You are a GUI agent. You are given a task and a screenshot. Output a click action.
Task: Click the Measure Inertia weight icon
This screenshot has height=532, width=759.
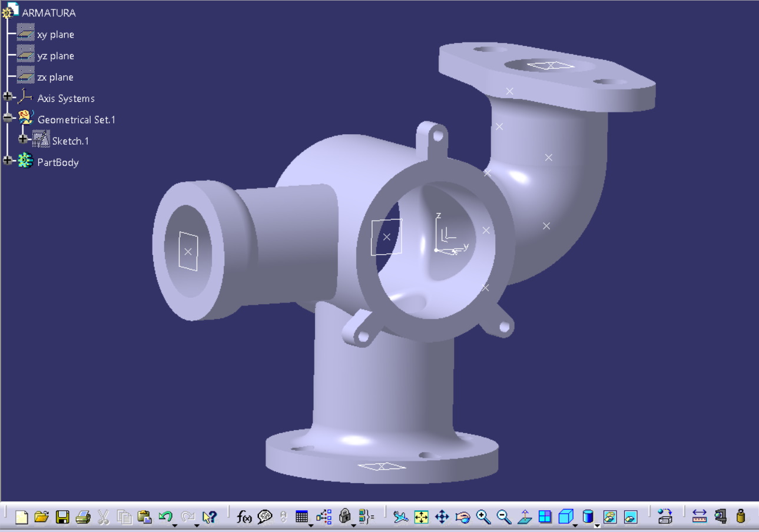[741, 517]
